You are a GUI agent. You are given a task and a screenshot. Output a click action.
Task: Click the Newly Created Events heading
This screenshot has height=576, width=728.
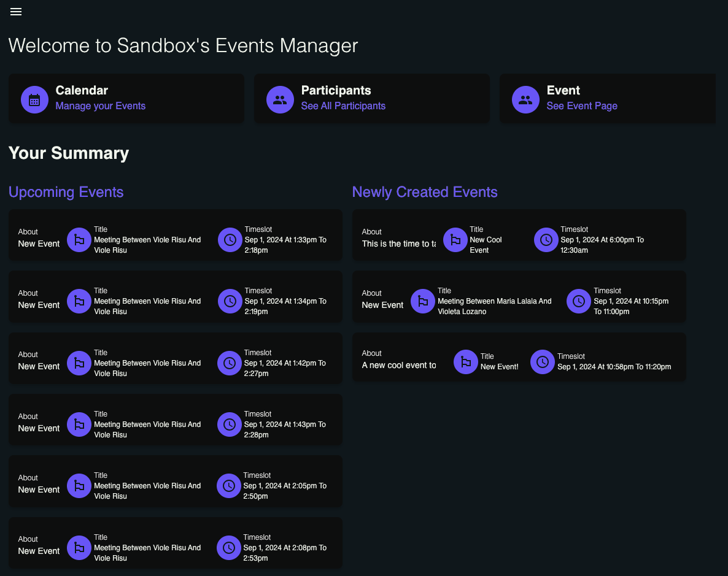pos(425,192)
